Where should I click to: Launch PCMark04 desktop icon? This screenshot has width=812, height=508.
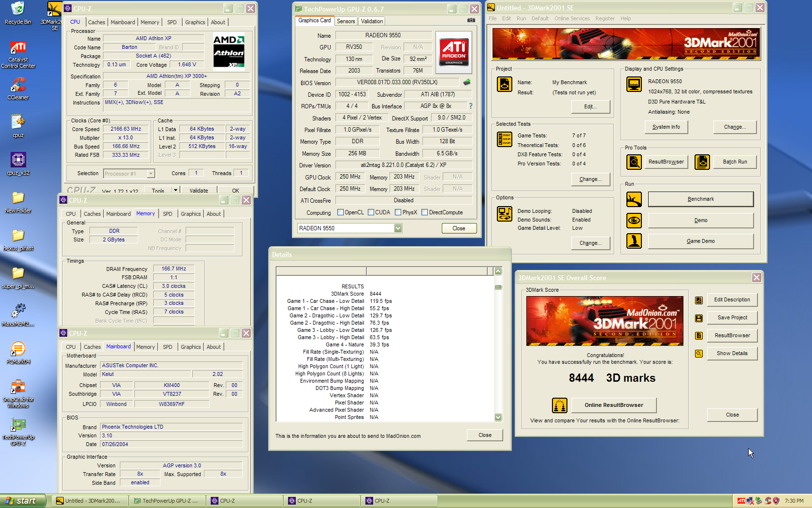tap(18, 352)
